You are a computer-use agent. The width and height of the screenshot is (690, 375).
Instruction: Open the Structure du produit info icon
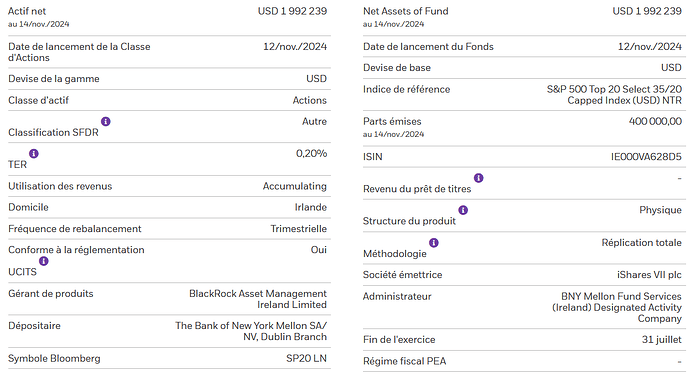point(463,210)
